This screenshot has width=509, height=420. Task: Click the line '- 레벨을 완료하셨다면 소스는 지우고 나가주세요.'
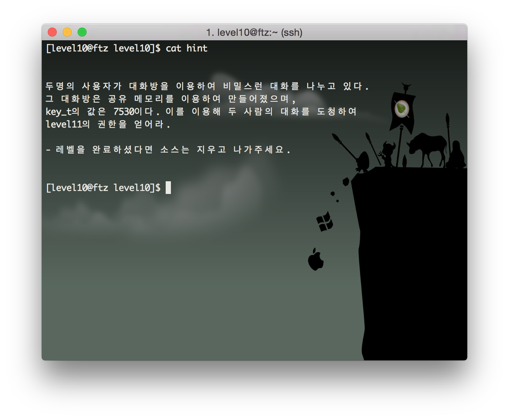click(168, 150)
